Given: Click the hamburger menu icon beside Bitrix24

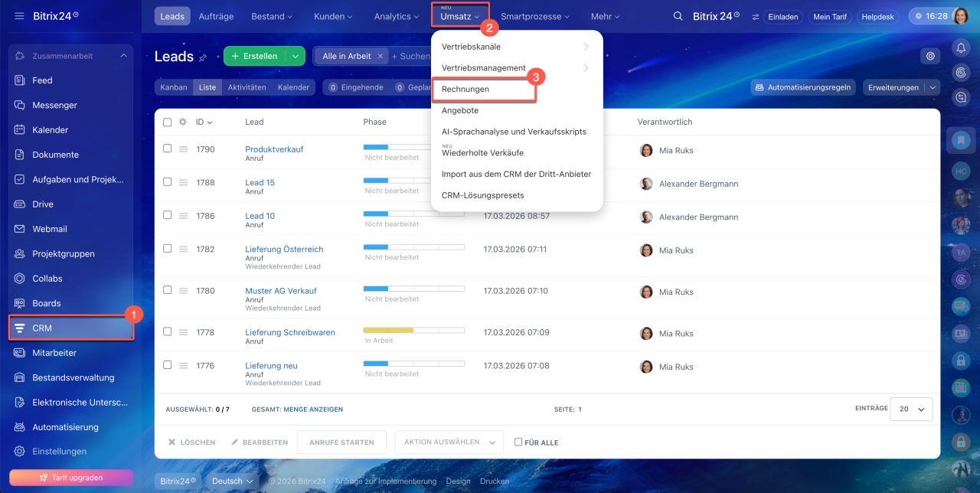Looking at the screenshot, I should point(19,16).
